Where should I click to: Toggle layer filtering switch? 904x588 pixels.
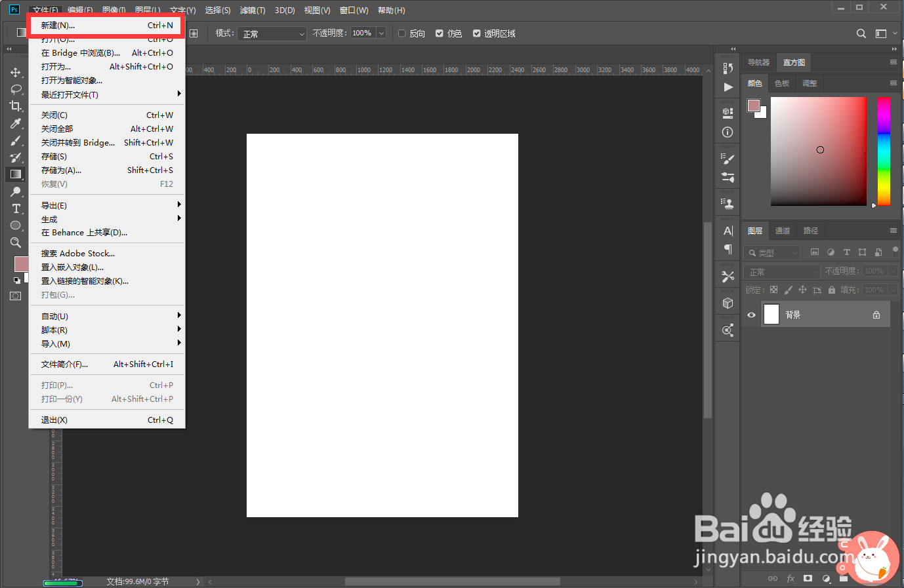(895, 250)
